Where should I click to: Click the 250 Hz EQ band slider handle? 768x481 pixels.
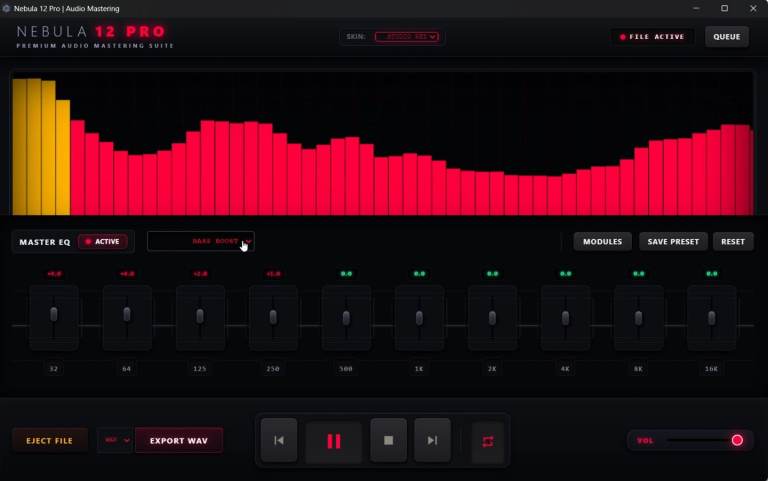click(273, 317)
